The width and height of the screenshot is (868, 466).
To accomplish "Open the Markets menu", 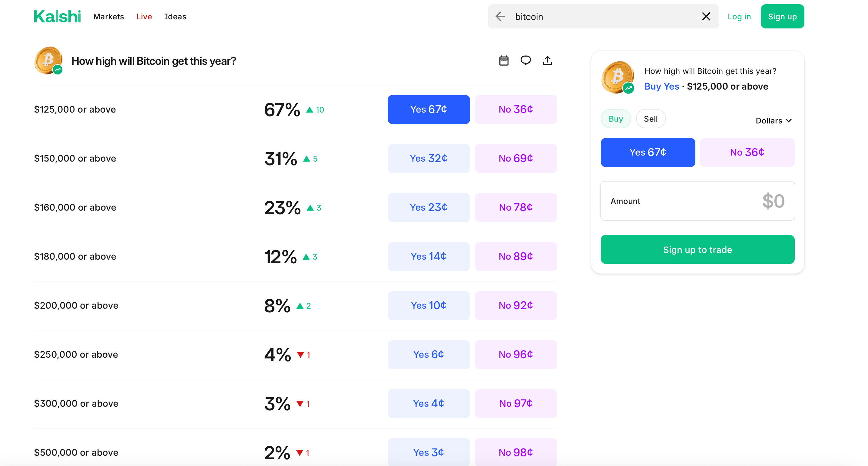I will tap(108, 17).
